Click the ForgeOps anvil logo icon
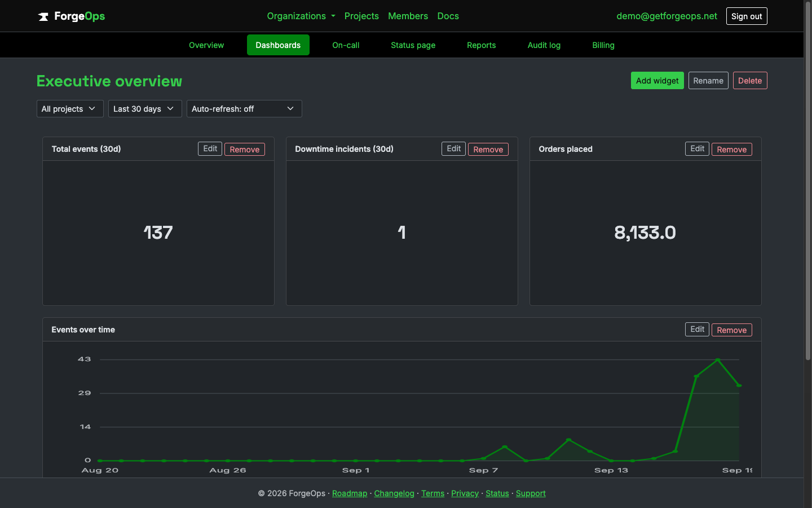 click(x=43, y=16)
